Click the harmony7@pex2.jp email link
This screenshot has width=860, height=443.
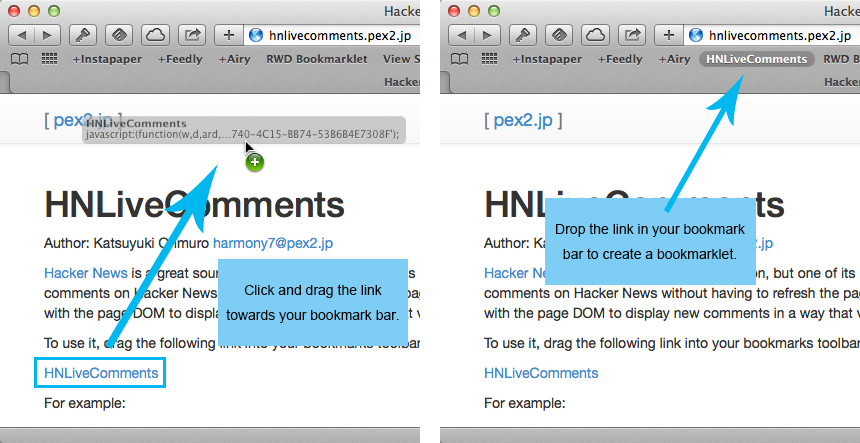click(272, 243)
